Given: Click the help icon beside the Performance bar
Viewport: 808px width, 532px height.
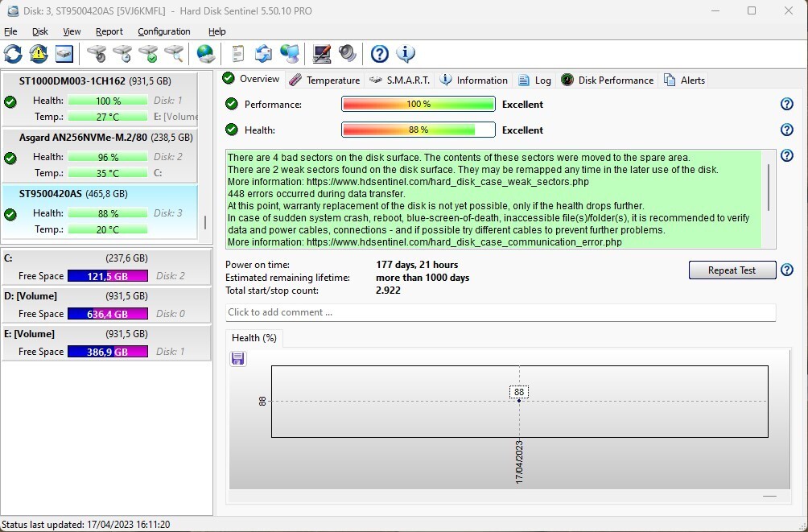Looking at the screenshot, I should click(787, 104).
